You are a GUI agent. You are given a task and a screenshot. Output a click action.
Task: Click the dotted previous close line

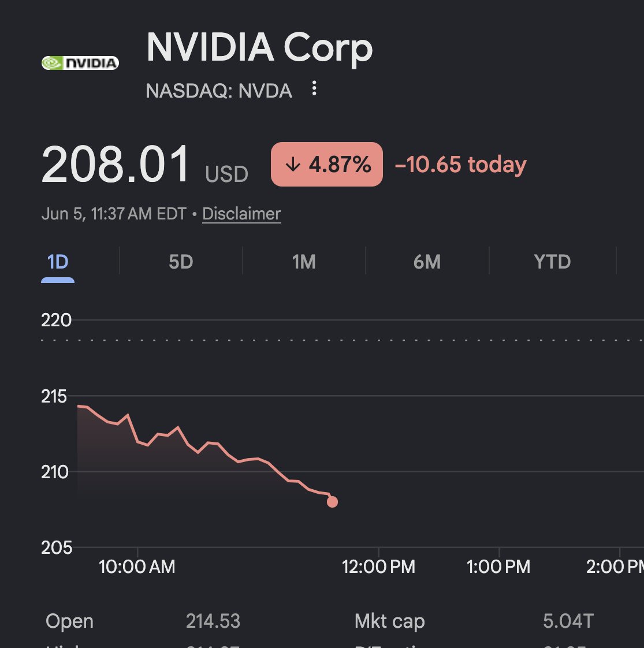(x=343, y=340)
